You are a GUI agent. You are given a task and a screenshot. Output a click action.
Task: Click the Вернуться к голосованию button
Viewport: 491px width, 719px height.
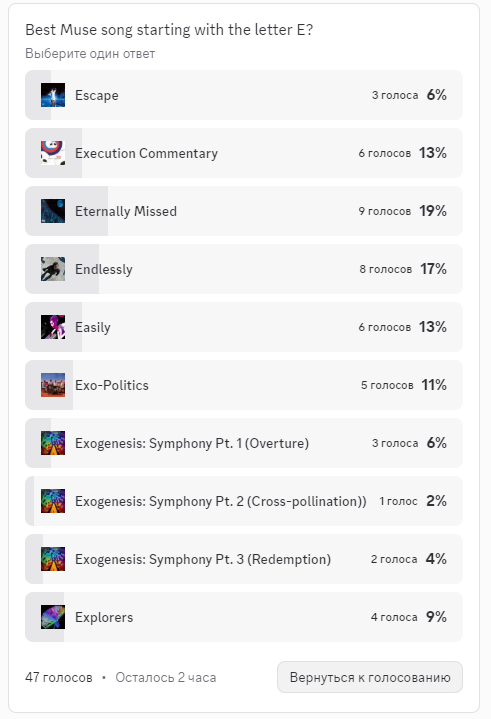[x=370, y=677]
